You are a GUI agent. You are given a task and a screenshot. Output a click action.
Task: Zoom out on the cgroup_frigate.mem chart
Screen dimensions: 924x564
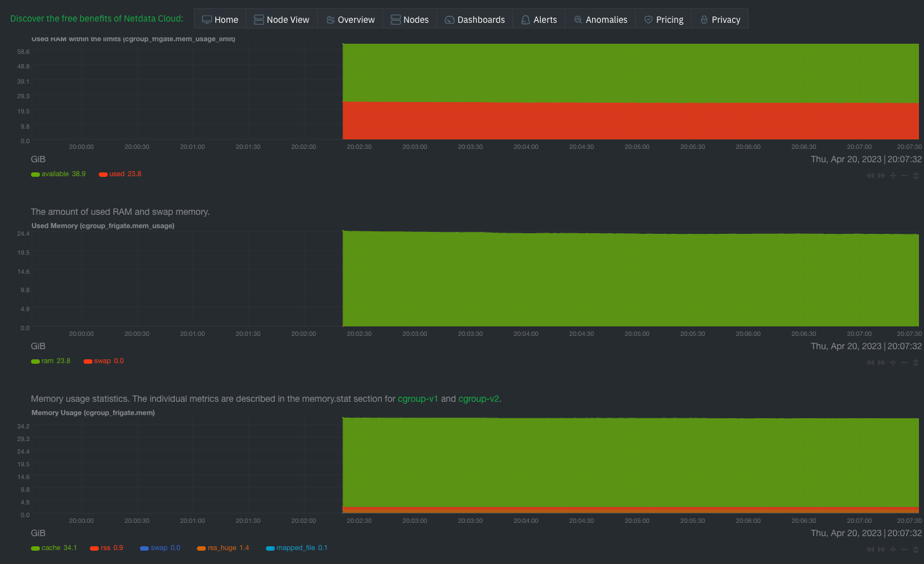coord(904,549)
